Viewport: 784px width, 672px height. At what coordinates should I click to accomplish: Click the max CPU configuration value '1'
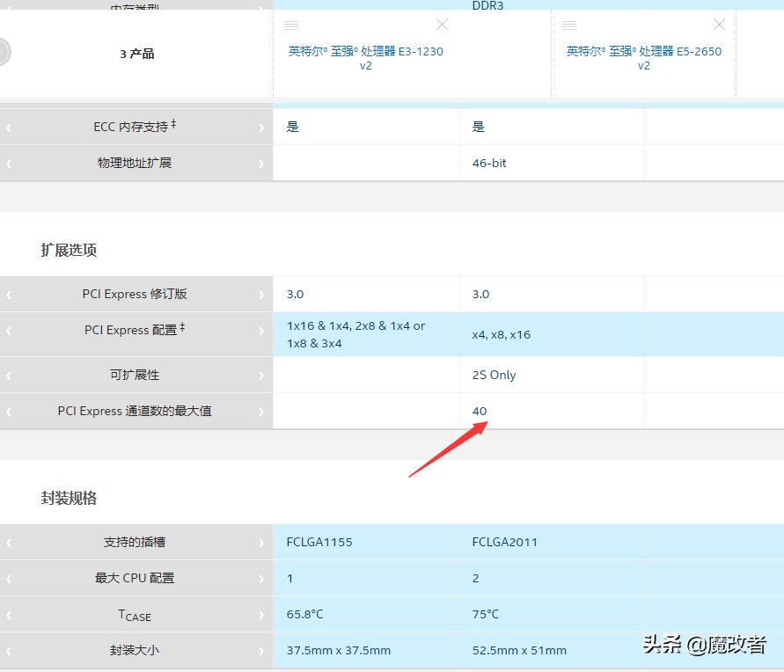tap(289, 578)
